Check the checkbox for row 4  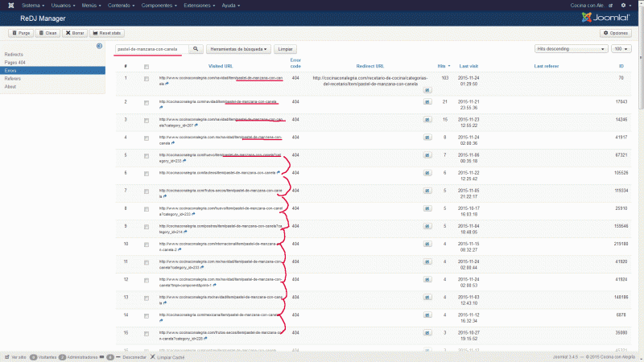click(147, 138)
